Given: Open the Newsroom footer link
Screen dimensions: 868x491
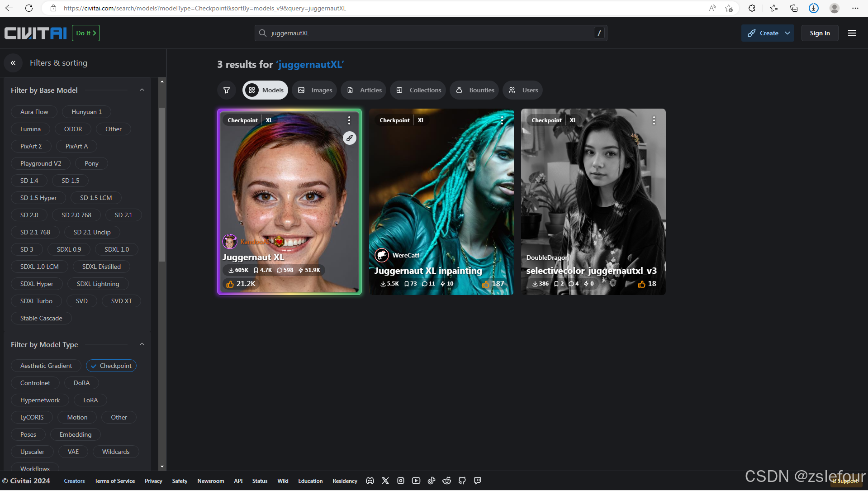Looking at the screenshot, I should click(x=211, y=481).
